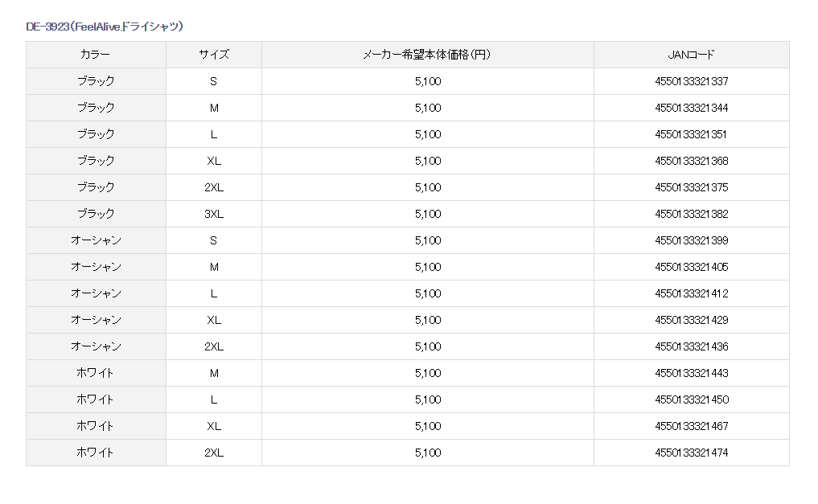Click JAN code 4550133321412

pos(691,293)
